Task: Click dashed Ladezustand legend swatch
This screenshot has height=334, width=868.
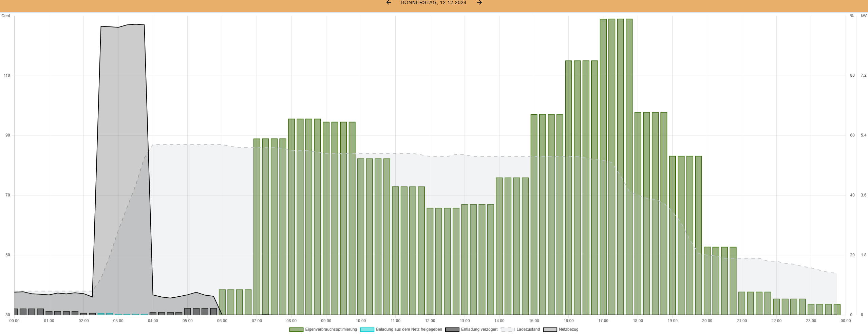Action: click(508, 330)
